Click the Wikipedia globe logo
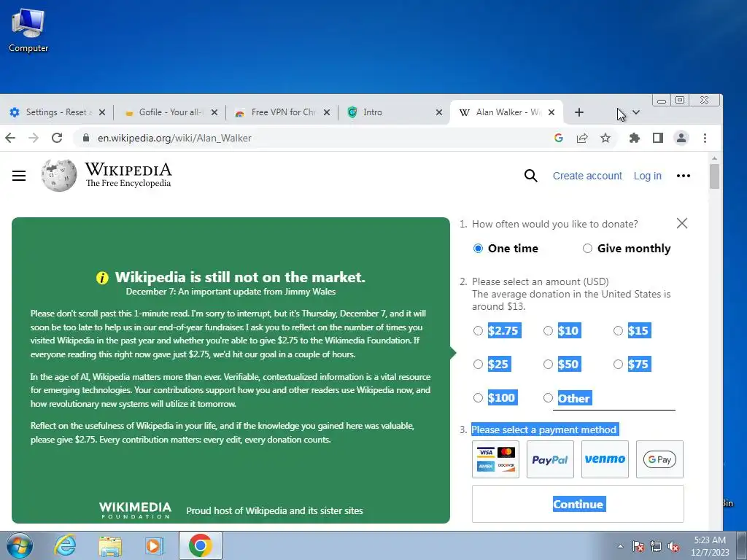Image resolution: width=747 pixels, height=560 pixels. point(59,176)
